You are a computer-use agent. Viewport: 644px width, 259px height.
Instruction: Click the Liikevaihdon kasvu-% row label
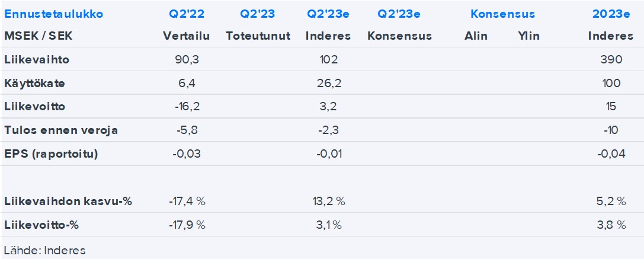[x=68, y=201]
